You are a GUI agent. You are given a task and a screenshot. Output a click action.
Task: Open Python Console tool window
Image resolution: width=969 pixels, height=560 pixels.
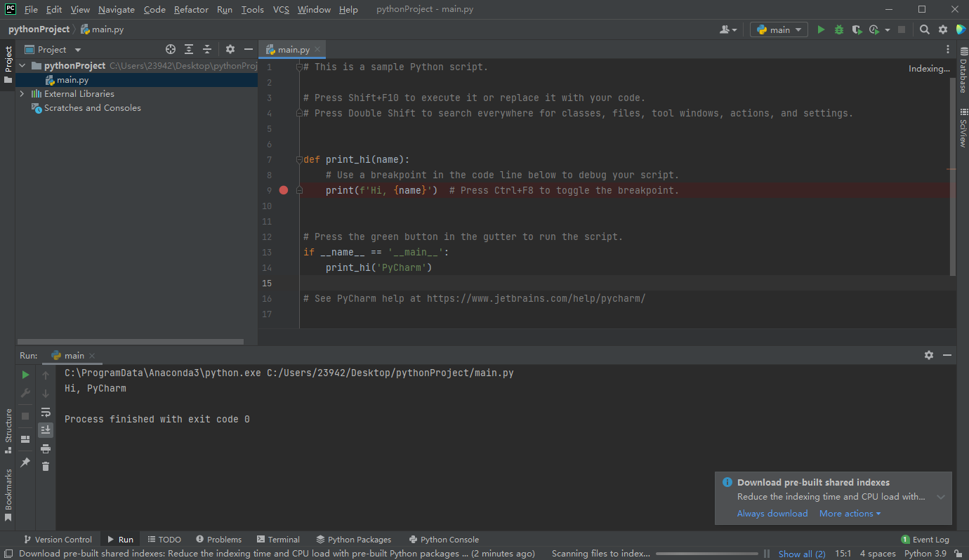(444, 540)
